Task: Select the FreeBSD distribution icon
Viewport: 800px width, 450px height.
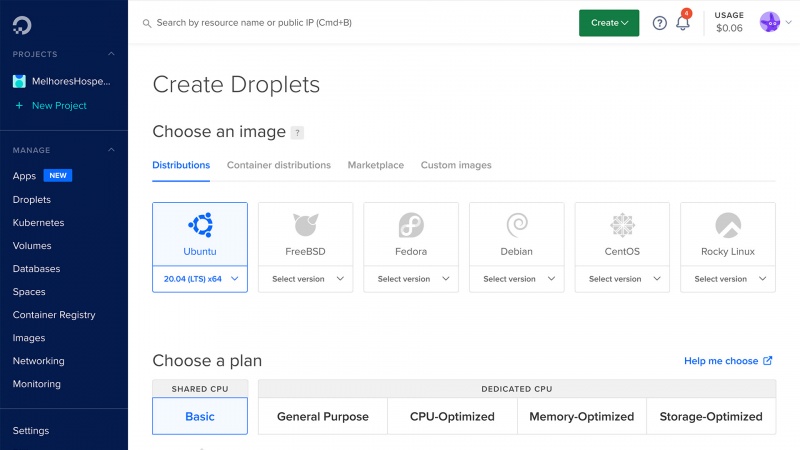Action: (305, 225)
